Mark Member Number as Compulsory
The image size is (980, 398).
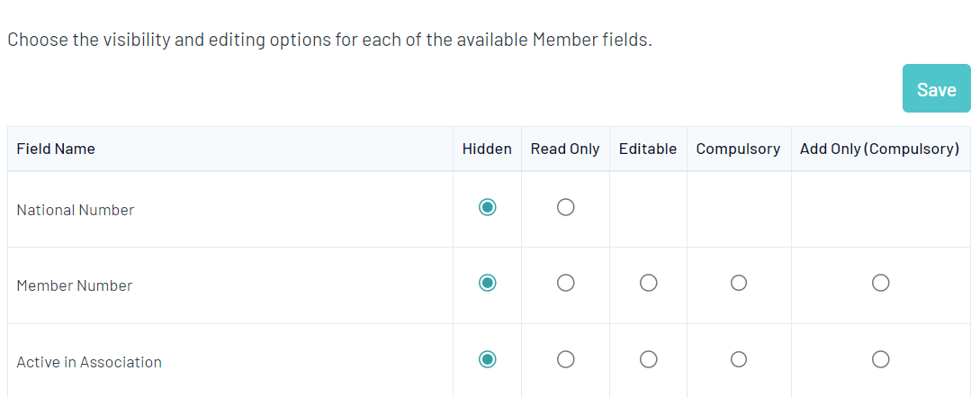[x=738, y=284]
